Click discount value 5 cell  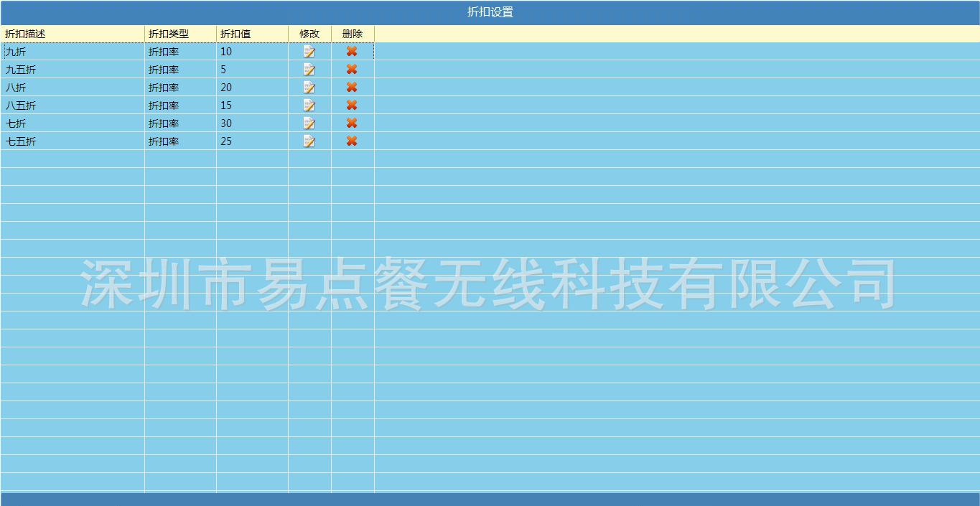[x=252, y=70]
